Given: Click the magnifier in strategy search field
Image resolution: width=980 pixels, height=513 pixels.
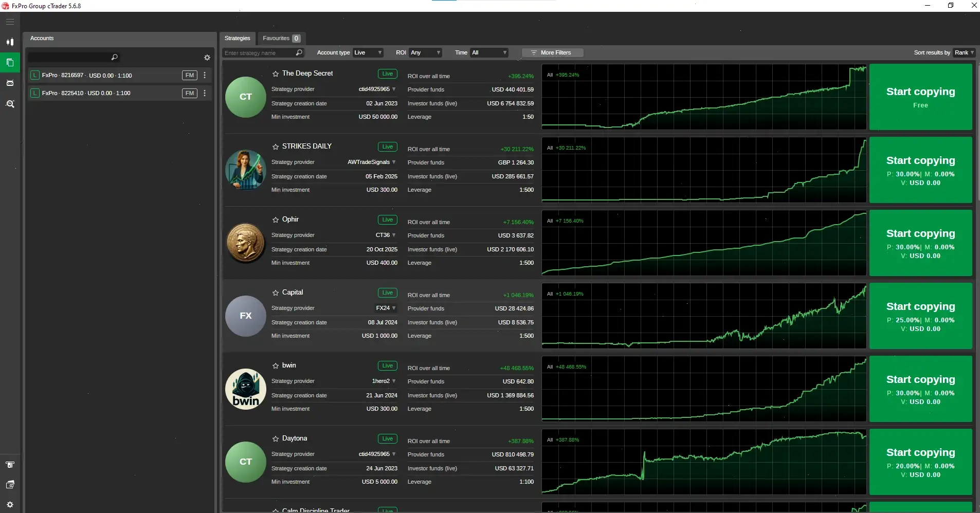Looking at the screenshot, I should (x=299, y=53).
